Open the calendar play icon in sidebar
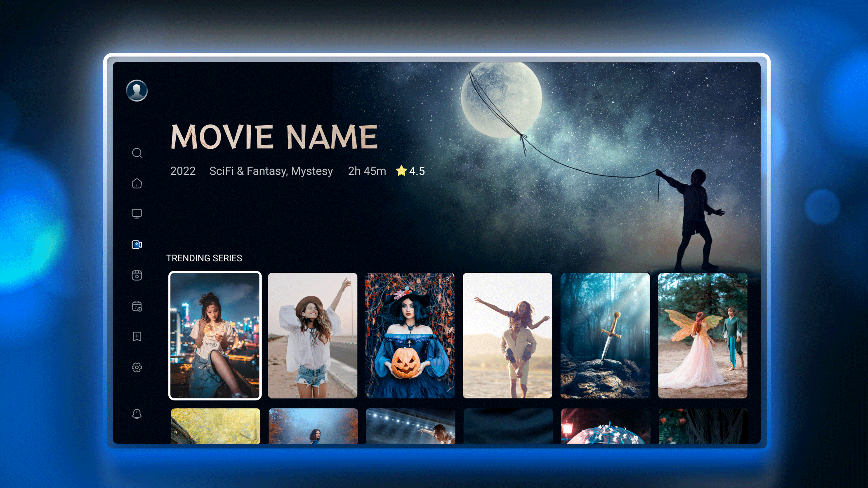The height and width of the screenshot is (488, 868). click(137, 275)
